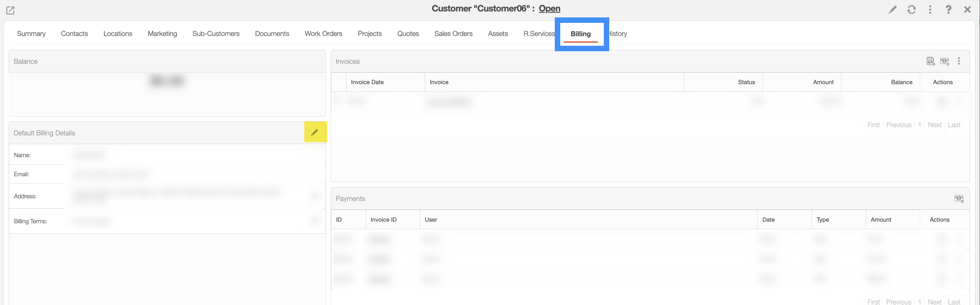The width and height of the screenshot is (980, 305).
Task: Refresh the customer record
Action: coord(911,10)
